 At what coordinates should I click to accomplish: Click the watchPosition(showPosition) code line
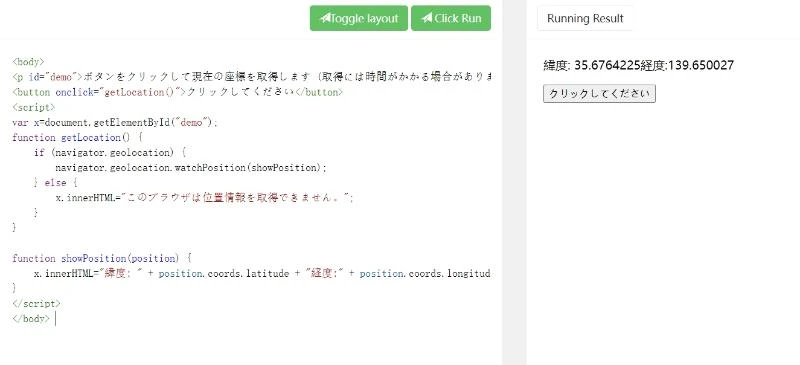coord(191,168)
